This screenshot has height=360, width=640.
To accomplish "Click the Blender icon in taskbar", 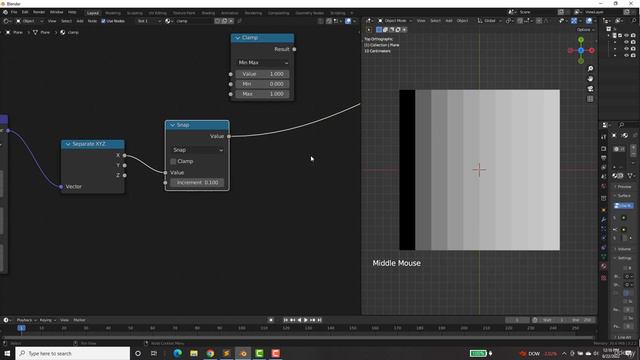I will [x=243, y=353].
